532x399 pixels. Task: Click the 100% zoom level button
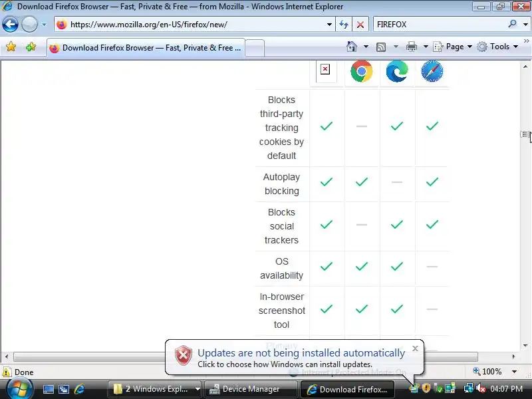click(x=487, y=372)
